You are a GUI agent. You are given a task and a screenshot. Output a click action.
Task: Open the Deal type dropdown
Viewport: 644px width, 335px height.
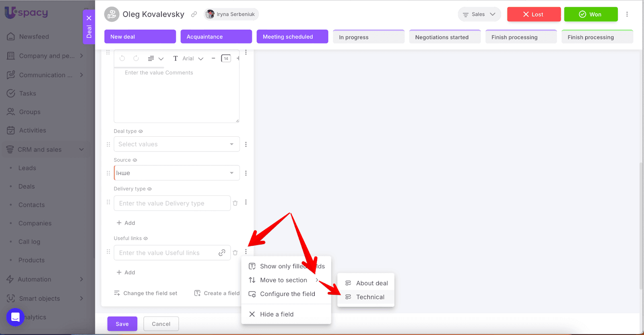pyautogui.click(x=177, y=144)
